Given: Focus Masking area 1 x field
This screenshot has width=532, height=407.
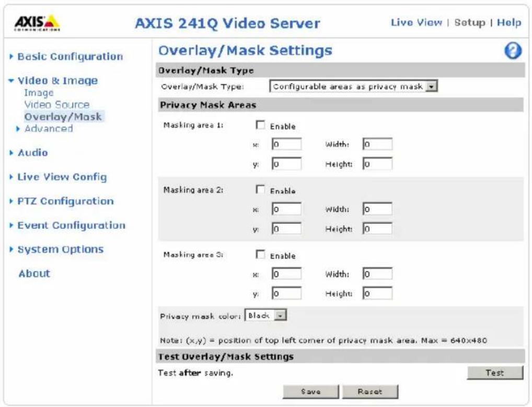Looking at the screenshot, I should pos(286,144).
